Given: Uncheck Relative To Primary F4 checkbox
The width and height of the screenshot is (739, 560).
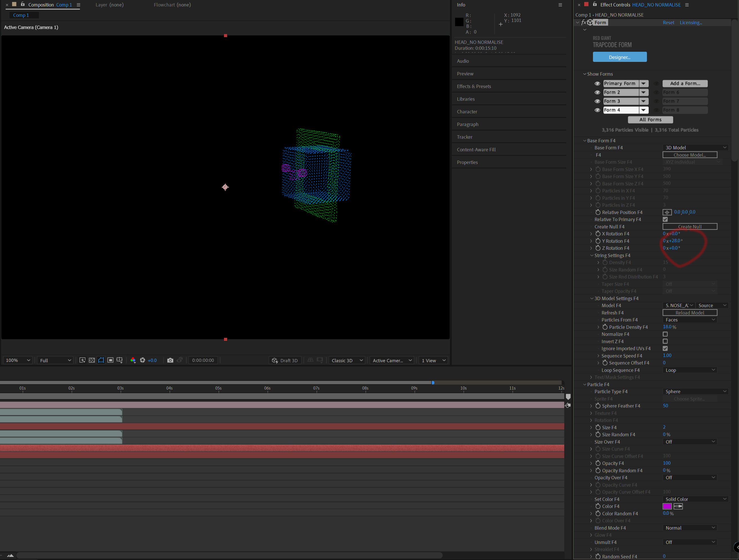Looking at the screenshot, I should coord(665,219).
